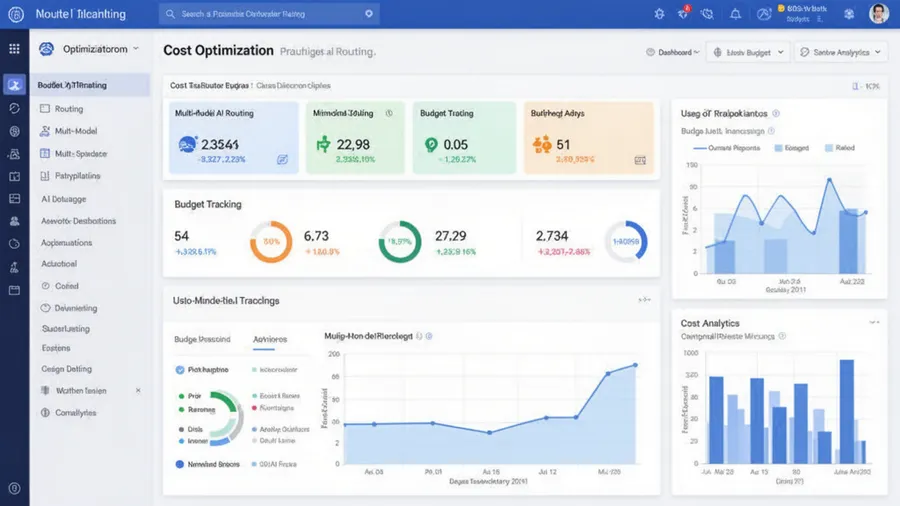The image size is (900, 506).
Task: Toggle the Raied legend series
Action: coord(839,148)
